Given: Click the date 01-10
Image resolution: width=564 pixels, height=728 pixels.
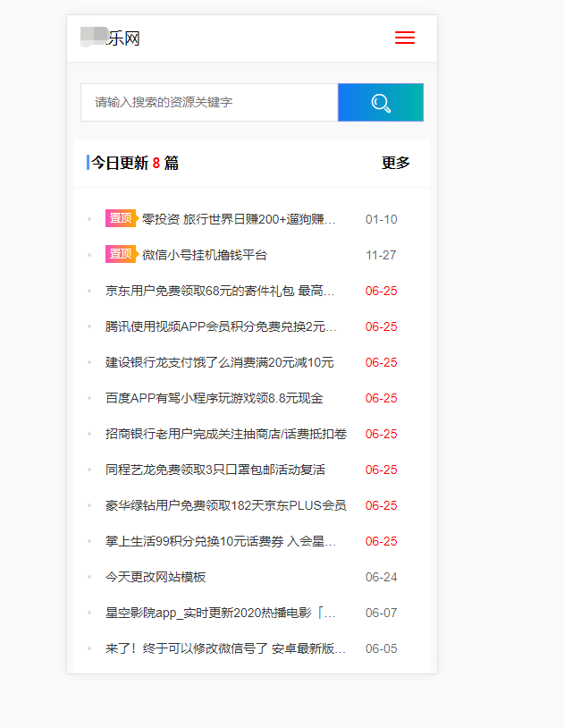Looking at the screenshot, I should [381, 219].
